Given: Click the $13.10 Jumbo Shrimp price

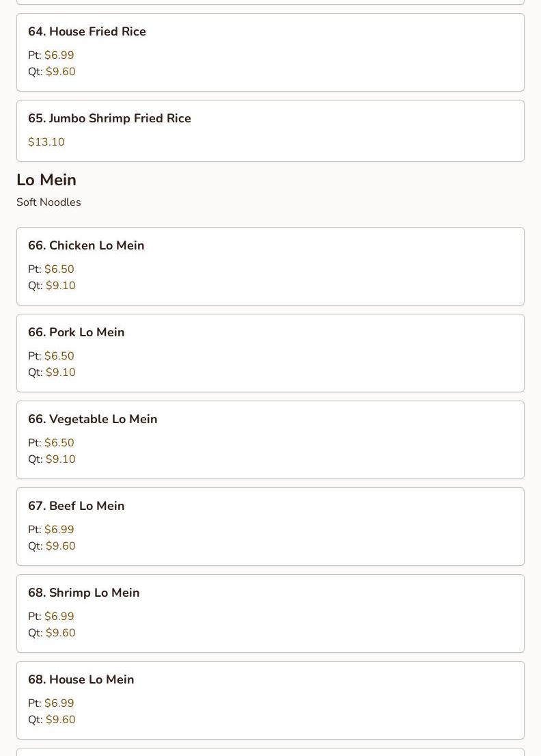Looking at the screenshot, I should click(46, 142).
